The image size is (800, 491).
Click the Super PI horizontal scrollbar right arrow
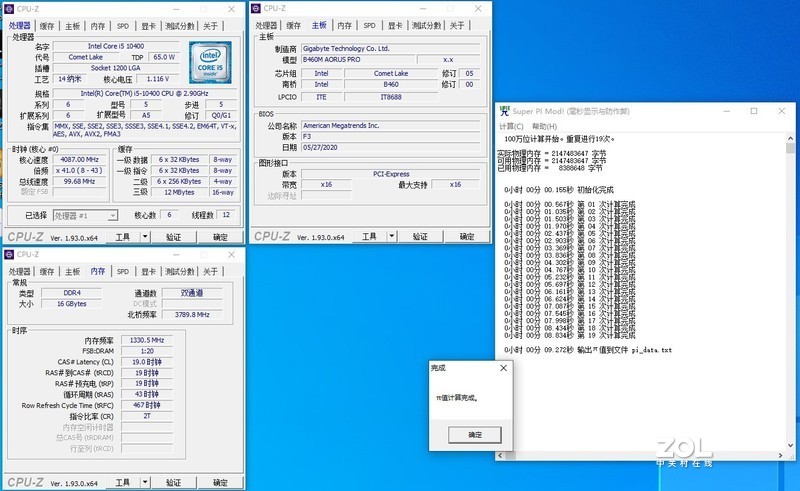pyautogui.click(x=781, y=455)
